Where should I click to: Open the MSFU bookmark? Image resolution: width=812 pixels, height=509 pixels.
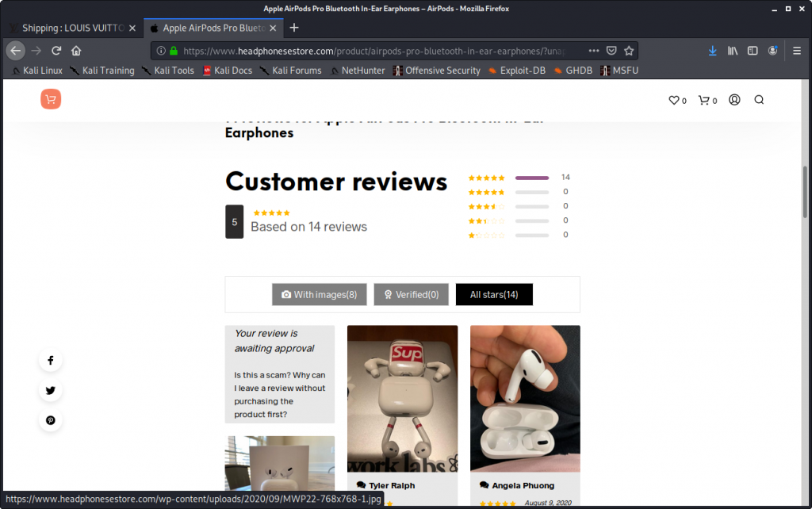tap(619, 71)
